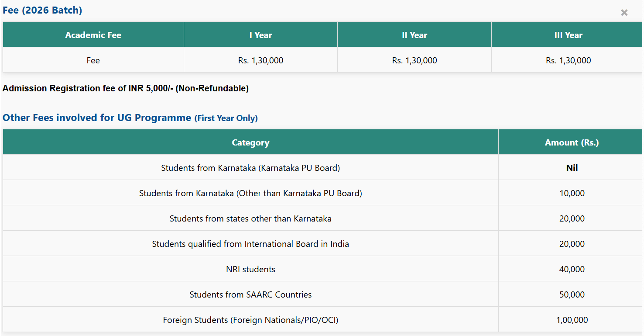Select the I Year fee Rs. 1,30,000
Screen dimensions: 644x336
(x=260, y=60)
